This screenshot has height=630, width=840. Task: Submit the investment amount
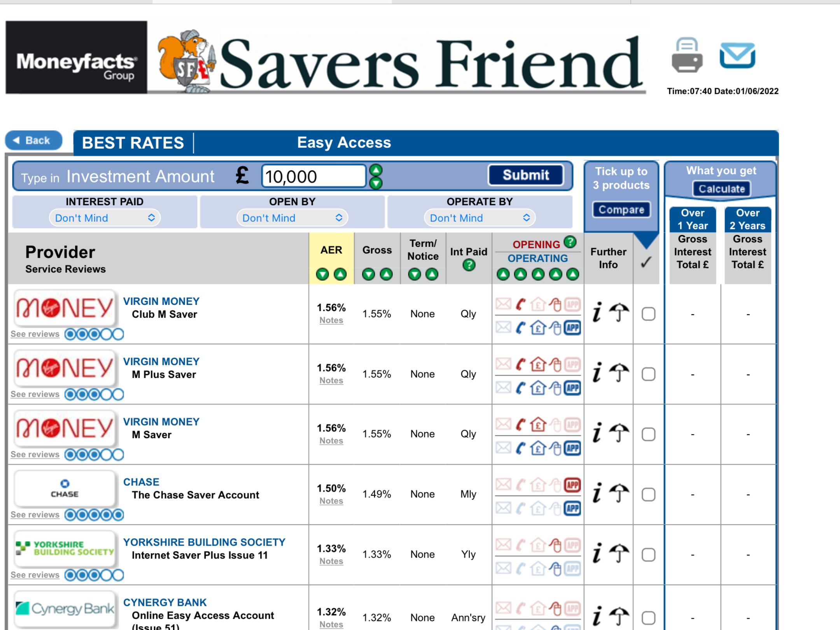[526, 175]
